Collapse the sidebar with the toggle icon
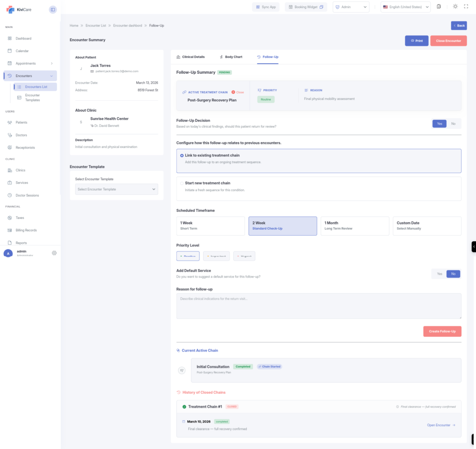Screen dimensions: 476x449 point(53,9)
